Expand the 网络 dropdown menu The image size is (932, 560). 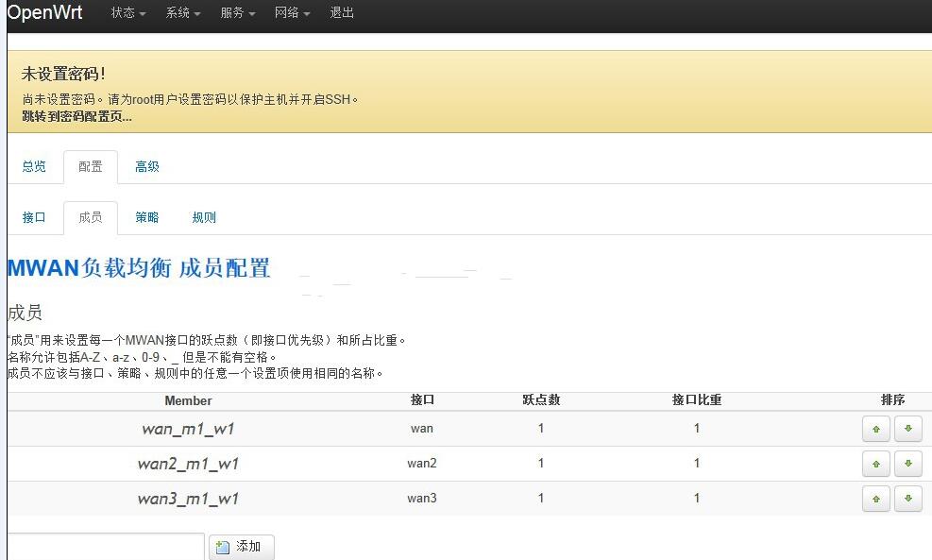point(293,13)
